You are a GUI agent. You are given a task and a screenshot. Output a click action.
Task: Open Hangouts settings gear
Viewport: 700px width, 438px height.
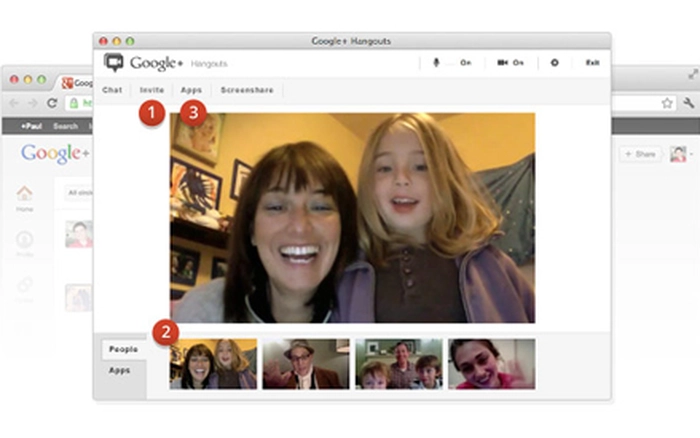tap(554, 63)
